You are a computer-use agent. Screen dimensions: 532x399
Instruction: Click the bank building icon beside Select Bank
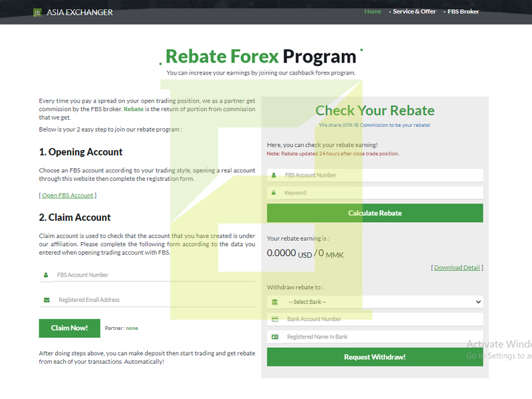coord(275,302)
